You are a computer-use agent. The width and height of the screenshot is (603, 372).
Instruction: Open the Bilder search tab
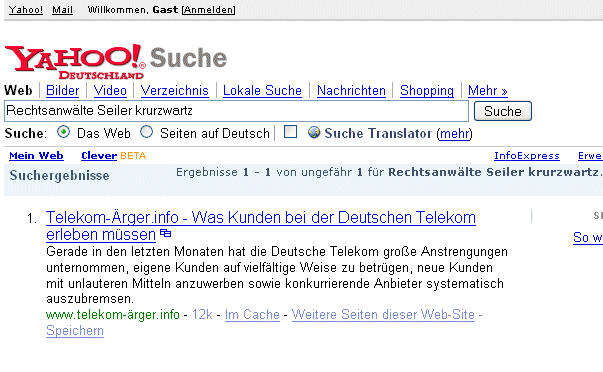[62, 91]
